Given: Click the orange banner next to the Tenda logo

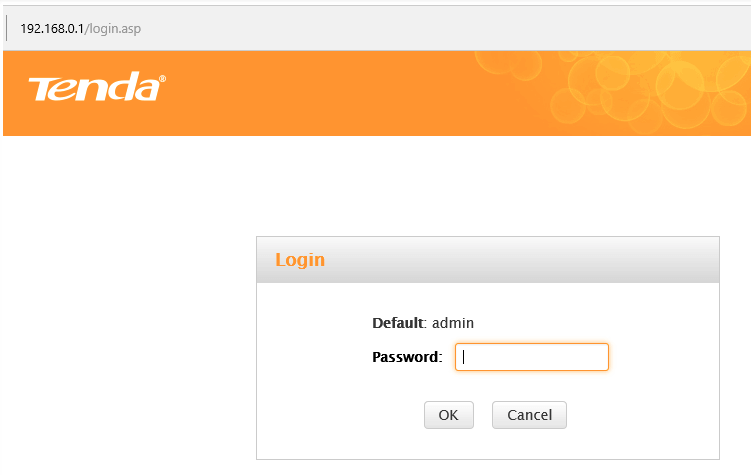Looking at the screenshot, I should (x=316, y=93).
